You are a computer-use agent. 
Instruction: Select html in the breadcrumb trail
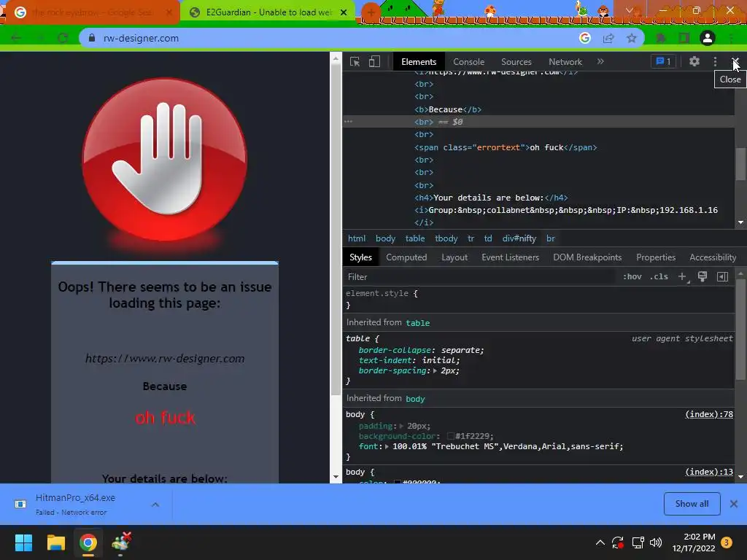[356, 238]
